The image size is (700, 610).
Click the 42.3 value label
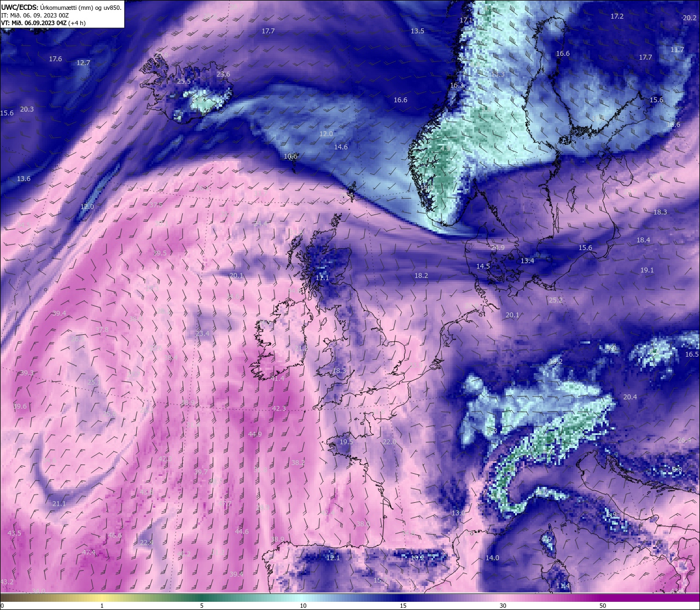(x=279, y=409)
